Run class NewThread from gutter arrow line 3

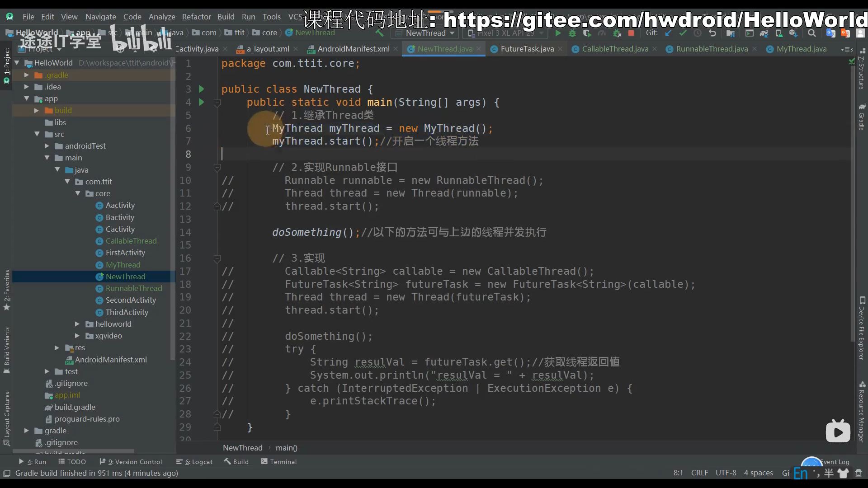click(202, 89)
